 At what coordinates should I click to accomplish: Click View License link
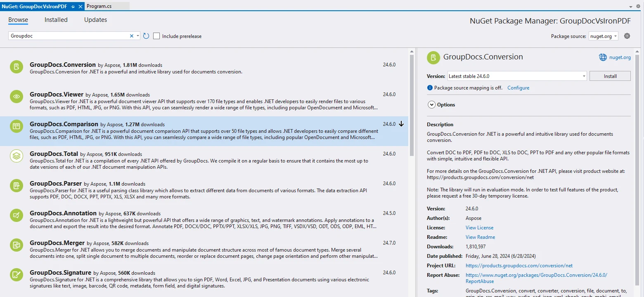point(479,228)
